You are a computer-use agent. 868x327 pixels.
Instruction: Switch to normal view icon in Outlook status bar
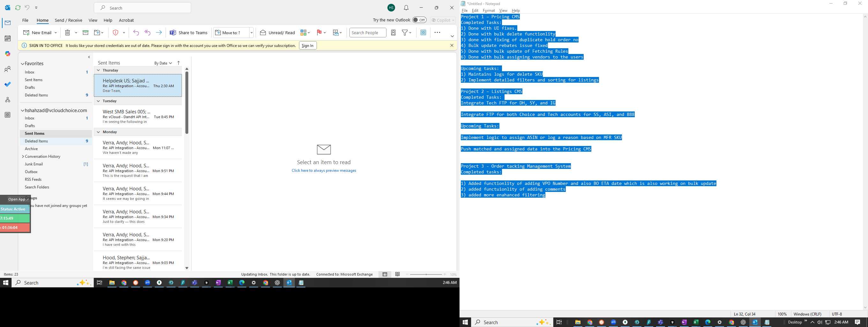tap(385, 274)
